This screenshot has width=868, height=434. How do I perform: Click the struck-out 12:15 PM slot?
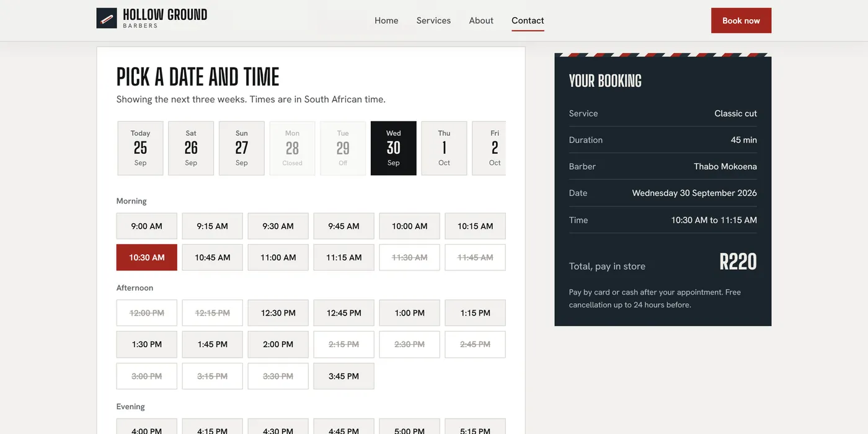213,313
